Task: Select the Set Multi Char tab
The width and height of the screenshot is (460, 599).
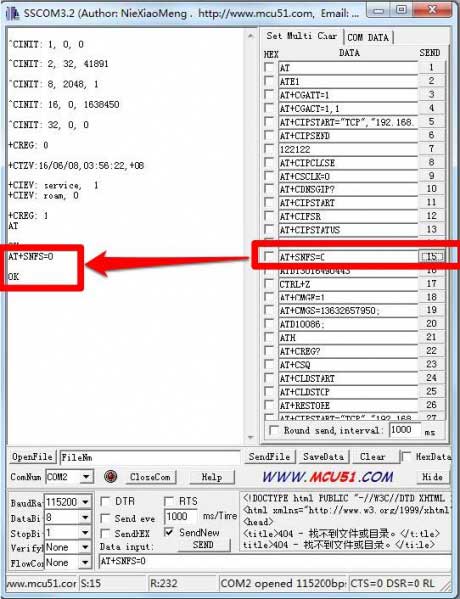Action: point(302,36)
